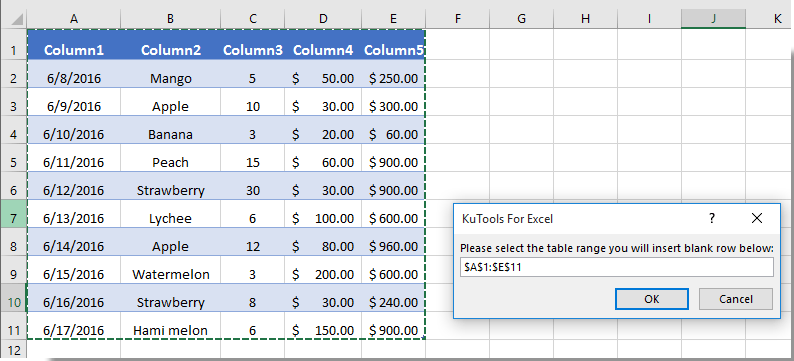Select row 10 header

tap(13, 298)
